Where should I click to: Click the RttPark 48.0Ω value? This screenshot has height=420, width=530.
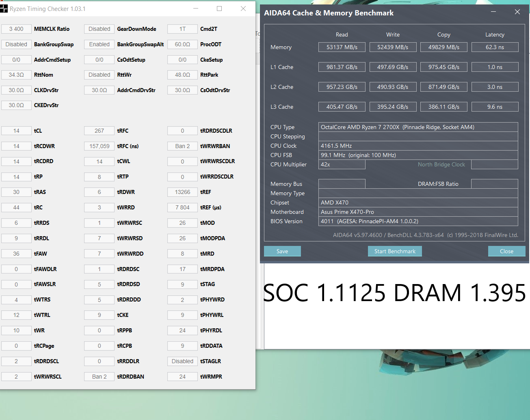point(182,75)
